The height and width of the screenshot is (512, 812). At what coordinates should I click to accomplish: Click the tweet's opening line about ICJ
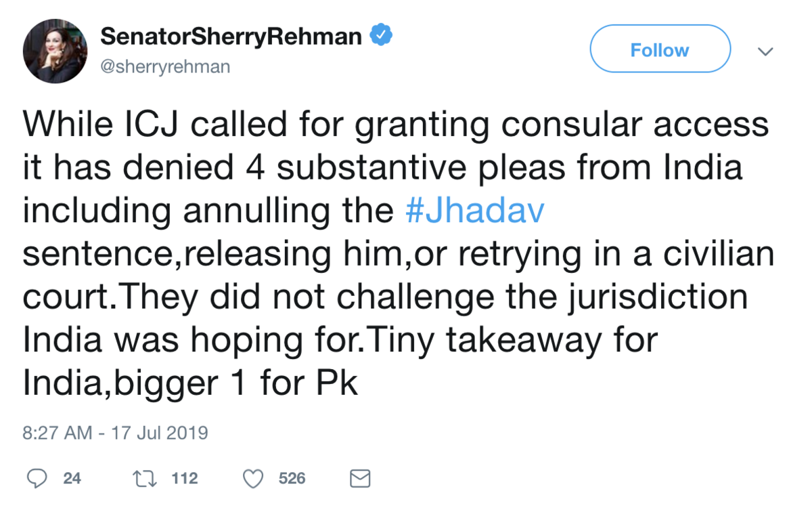click(395, 125)
